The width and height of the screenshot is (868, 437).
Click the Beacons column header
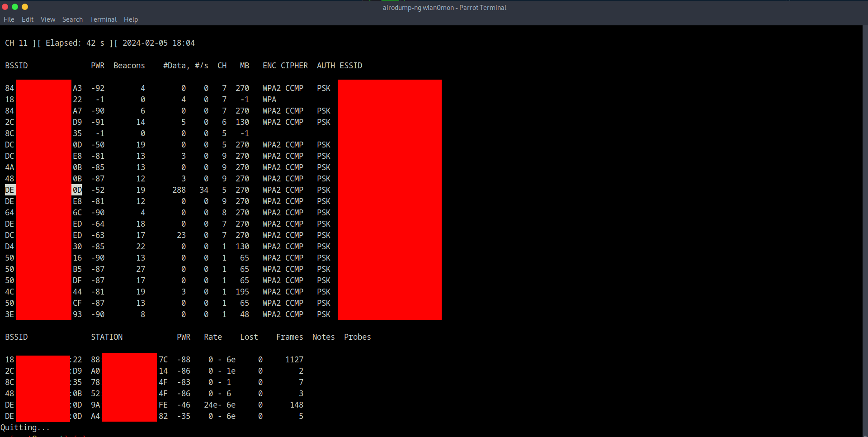(129, 66)
